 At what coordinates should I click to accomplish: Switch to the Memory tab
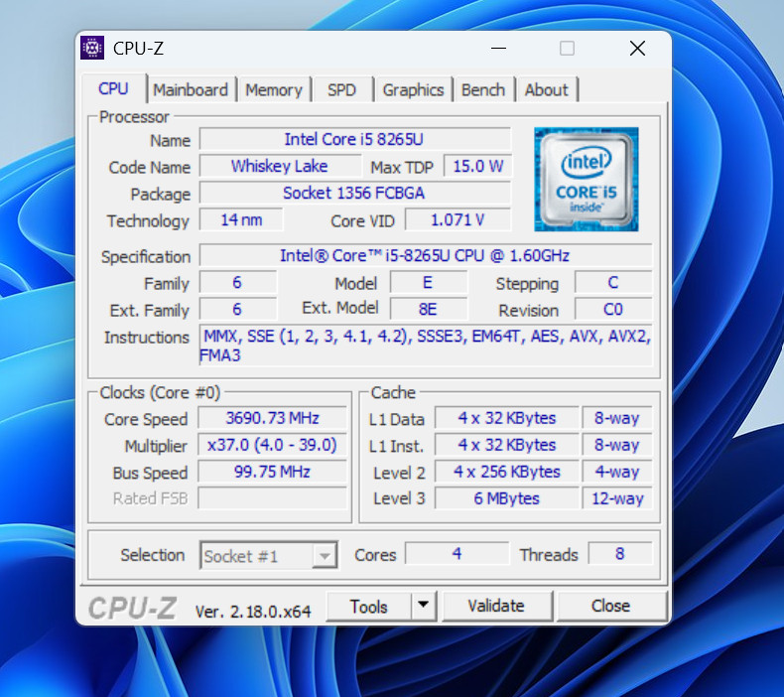[274, 90]
